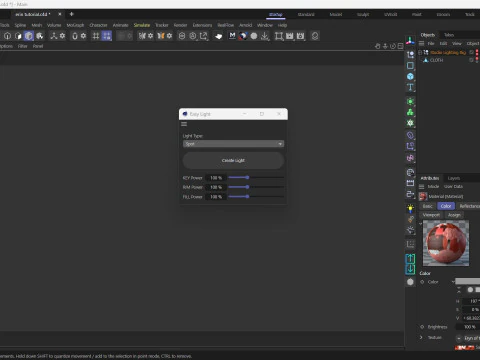The image size is (480, 360).
Task: Select the Basic material tab button
Action: [x=428, y=206]
